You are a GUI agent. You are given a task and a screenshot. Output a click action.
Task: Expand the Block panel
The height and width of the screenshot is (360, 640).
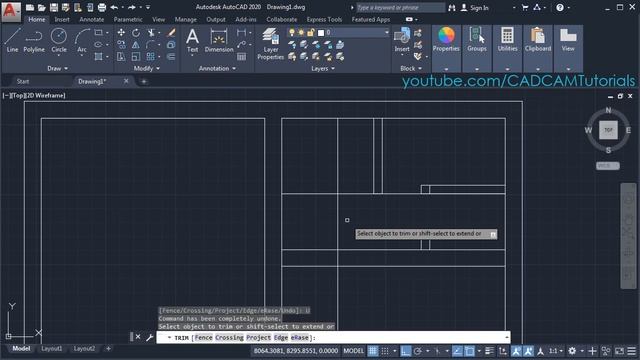411,69
